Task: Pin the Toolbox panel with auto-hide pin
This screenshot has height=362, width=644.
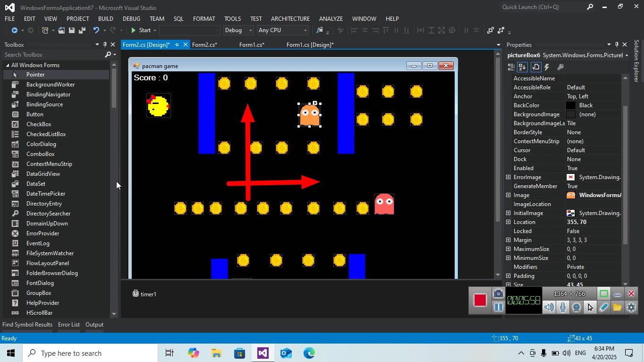Action: (x=105, y=44)
